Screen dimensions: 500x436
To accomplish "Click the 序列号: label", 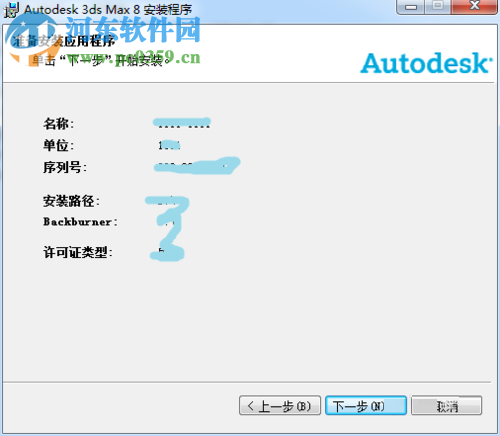I will click(65, 167).
